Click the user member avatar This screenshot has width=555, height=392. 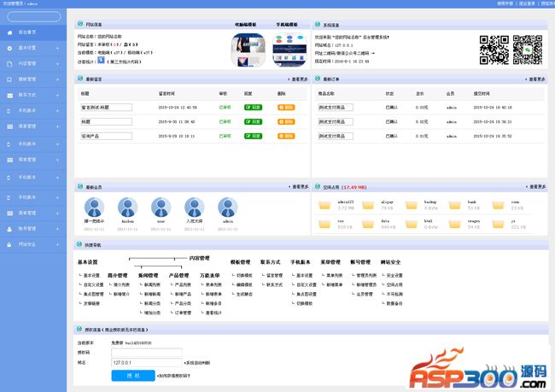(160, 208)
